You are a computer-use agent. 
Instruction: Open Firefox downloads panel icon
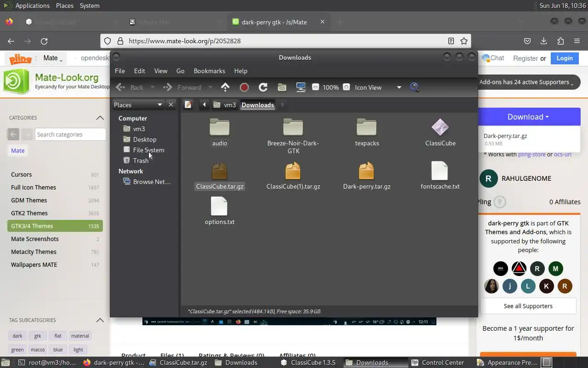click(544, 41)
